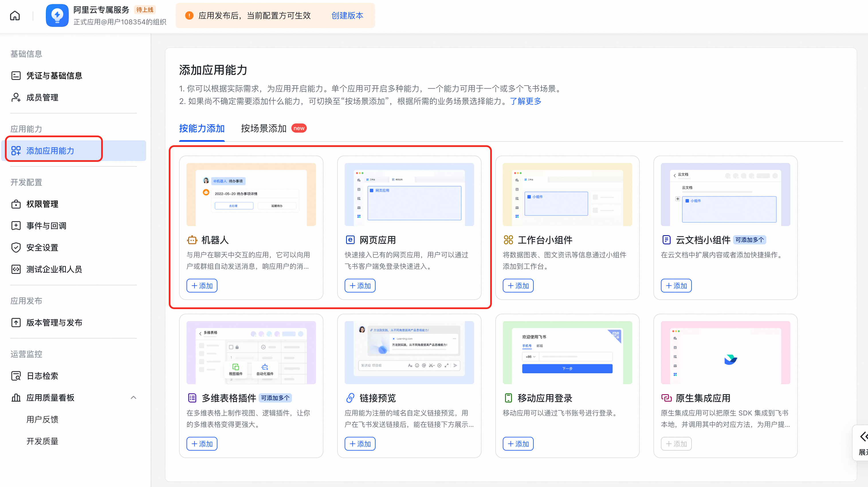
Task: Add the 网页应用 capability
Action: click(x=360, y=285)
